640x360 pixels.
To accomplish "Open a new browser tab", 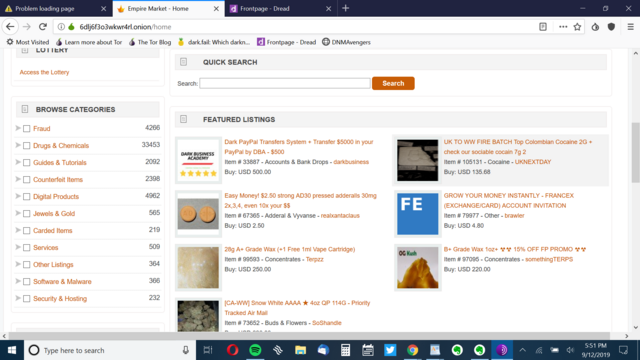I will point(345,8).
